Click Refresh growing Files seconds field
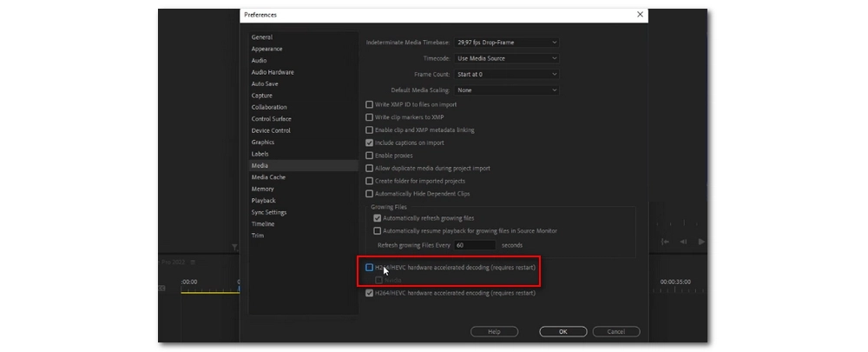The width and height of the screenshot is (868, 352). pyautogui.click(x=476, y=245)
